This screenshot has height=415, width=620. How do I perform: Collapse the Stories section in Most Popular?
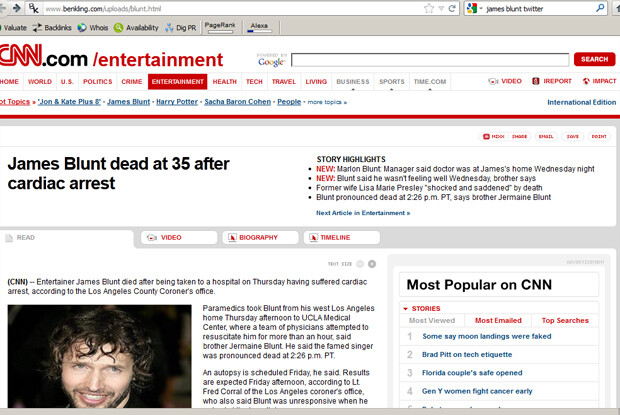pyautogui.click(x=406, y=309)
